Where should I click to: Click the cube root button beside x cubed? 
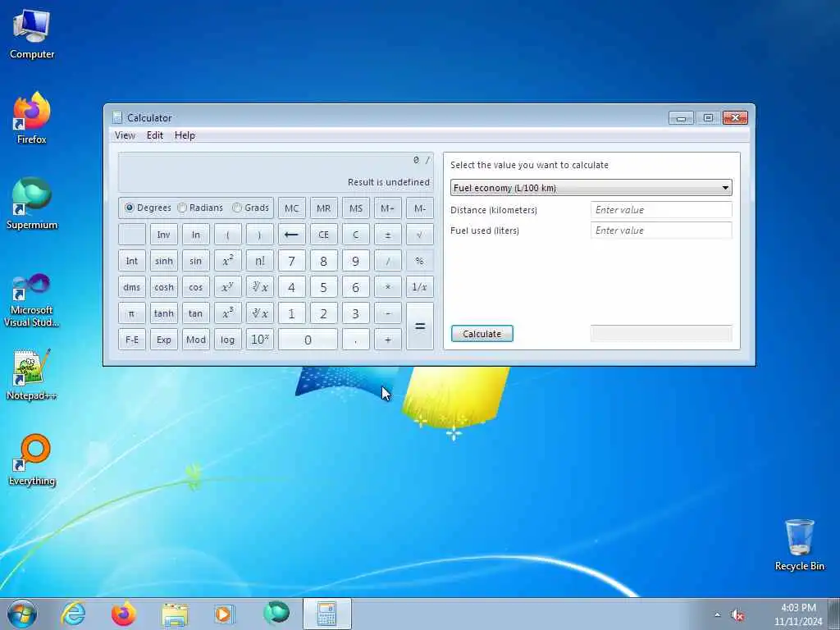coord(260,313)
